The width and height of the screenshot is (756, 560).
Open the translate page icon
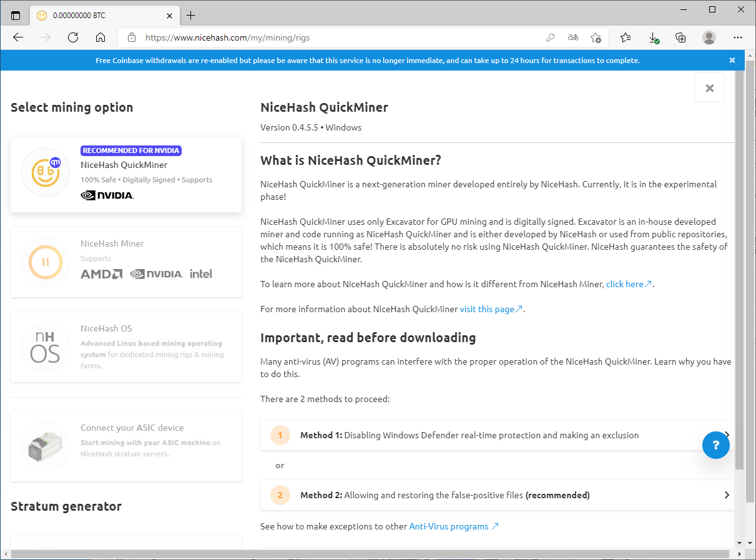[x=573, y=37]
